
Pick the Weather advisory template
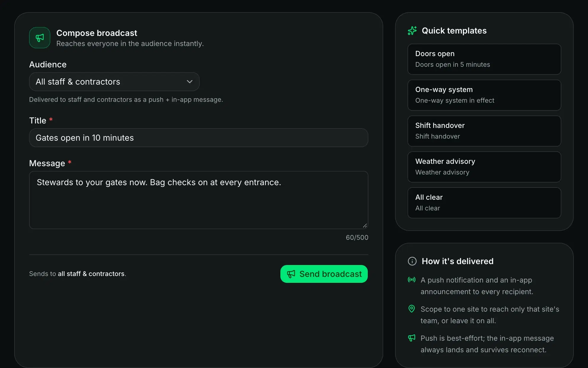pyautogui.click(x=484, y=167)
